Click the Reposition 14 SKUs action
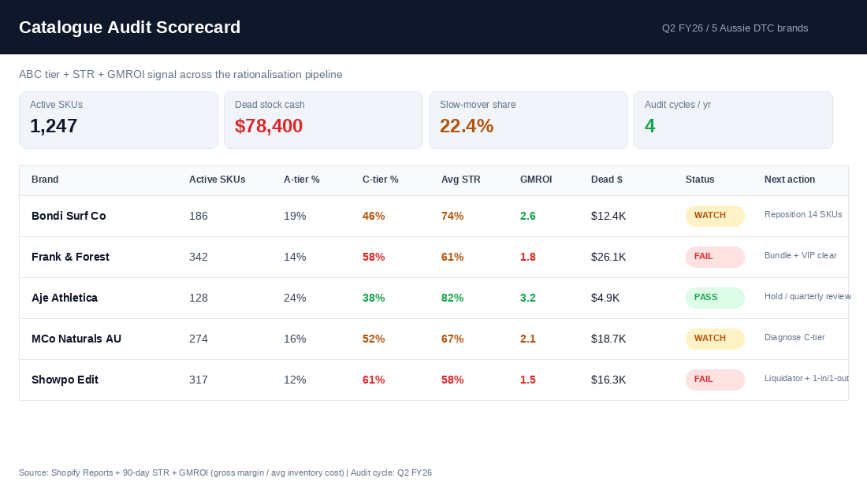The image size is (867, 504). [803, 214]
